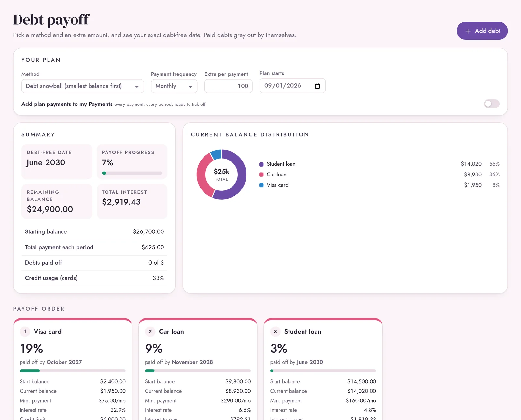Click Car loan min. payment $290.00/mo
The height and width of the screenshot is (420, 521).
click(x=236, y=401)
